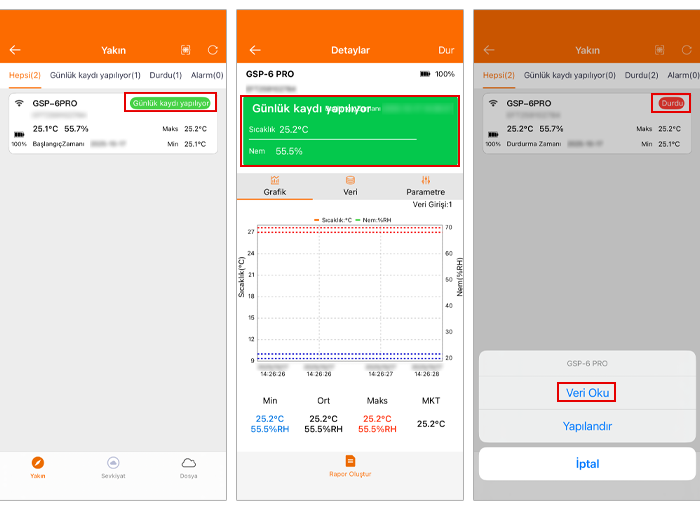Open the Sevkiyat bottom navigation icon
This screenshot has width=700, height=506.
[113, 466]
